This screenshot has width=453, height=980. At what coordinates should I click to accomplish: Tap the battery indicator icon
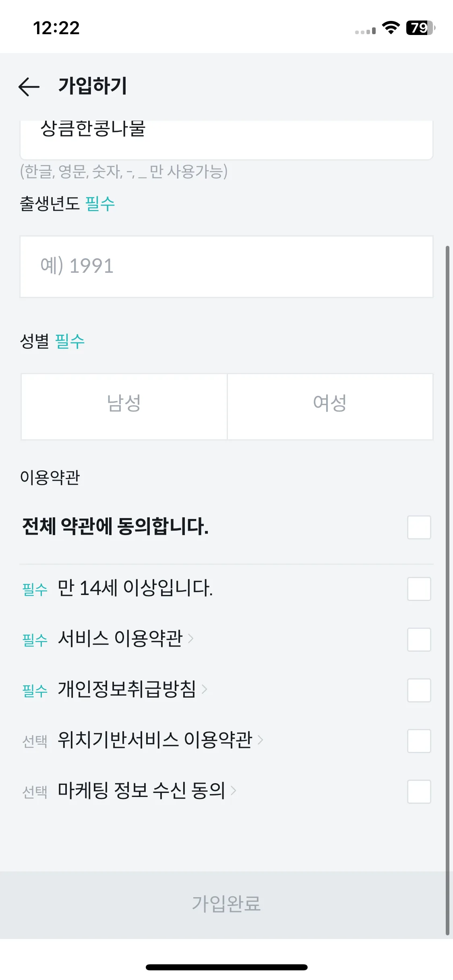(x=421, y=28)
